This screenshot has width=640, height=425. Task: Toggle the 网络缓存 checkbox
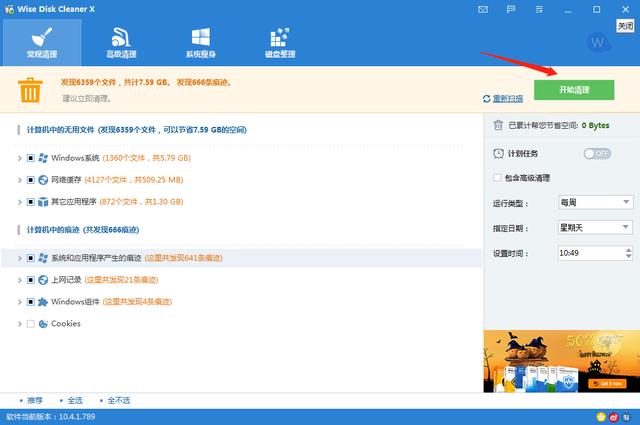[31, 180]
